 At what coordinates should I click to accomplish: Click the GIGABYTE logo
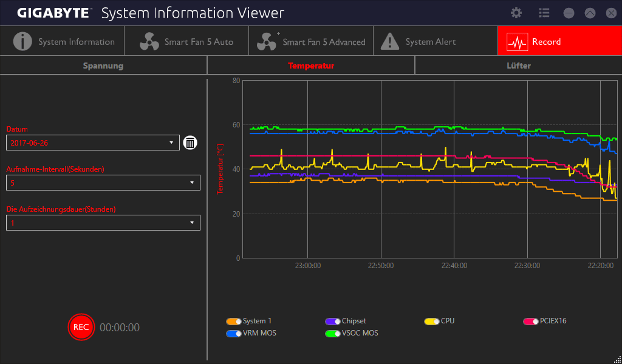click(54, 13)
